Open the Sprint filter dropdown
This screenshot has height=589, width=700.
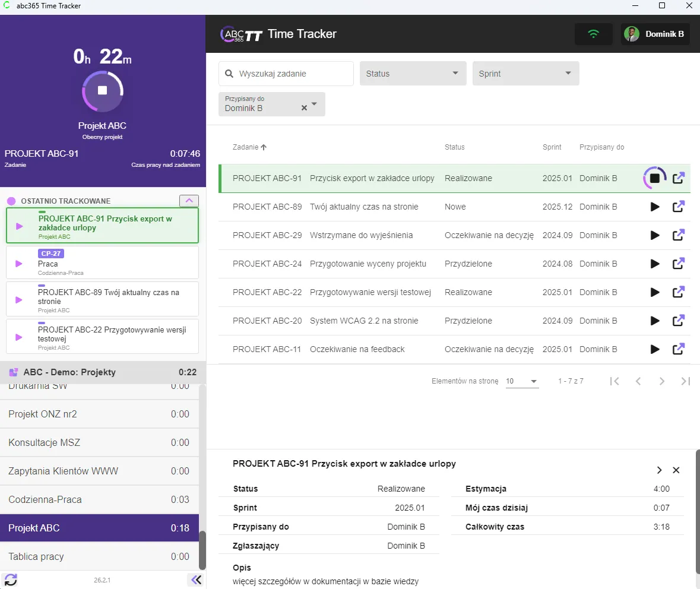[x=525, y=73]
